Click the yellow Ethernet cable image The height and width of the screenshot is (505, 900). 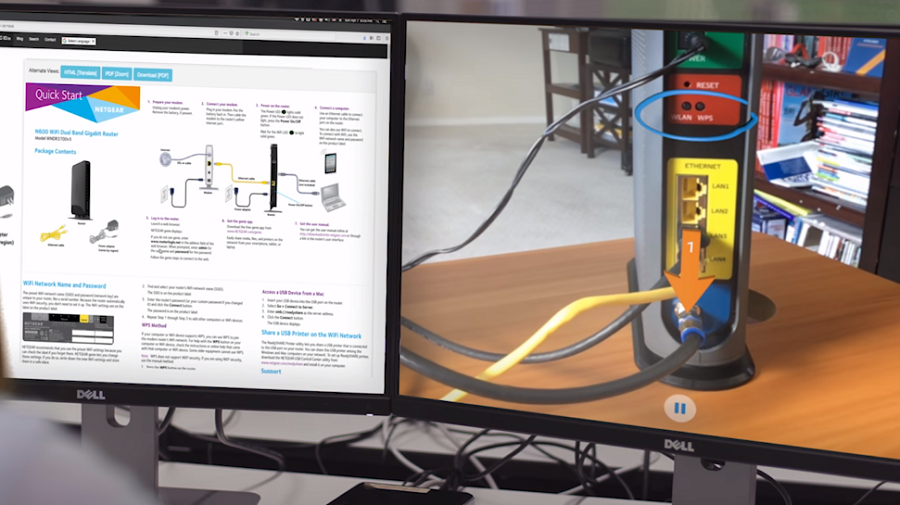click(x=55, y=234)
